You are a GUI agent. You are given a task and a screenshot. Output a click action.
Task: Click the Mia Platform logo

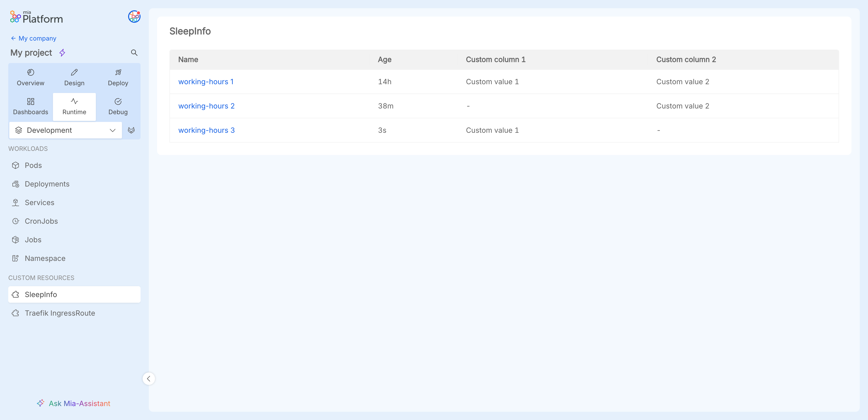(x=36, y=17)
